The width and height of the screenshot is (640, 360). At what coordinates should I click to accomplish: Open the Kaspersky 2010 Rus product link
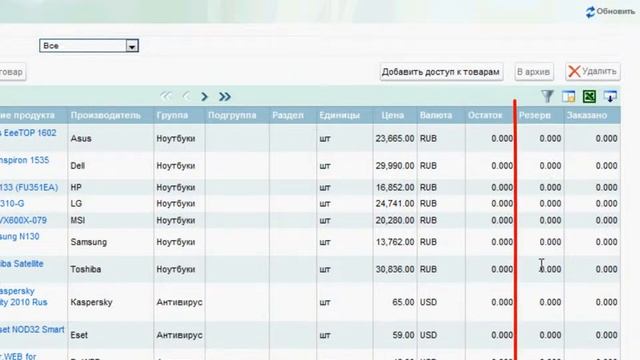[x=23, y=297]
